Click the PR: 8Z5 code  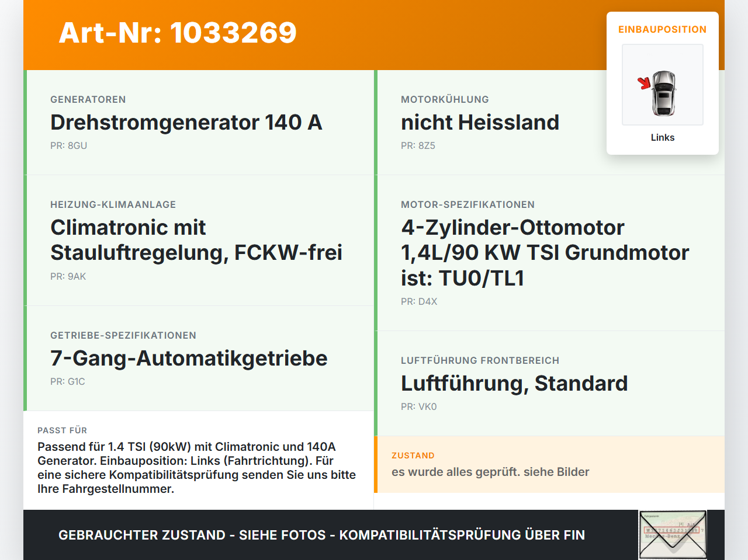pos(418,146)
